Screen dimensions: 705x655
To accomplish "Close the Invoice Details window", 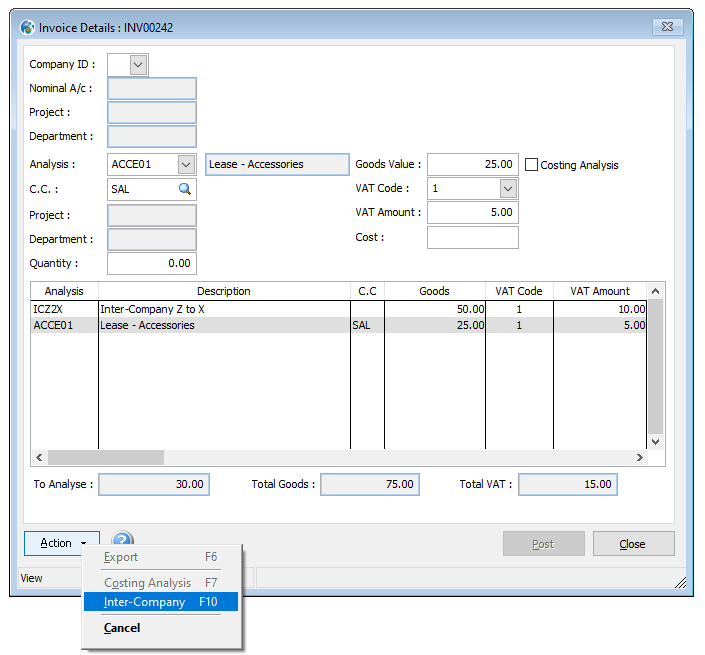I will pyautogui.click(x=668, y=27).
